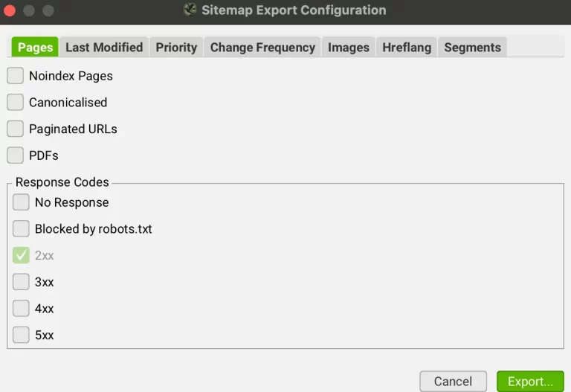The width and height of the screenshot is (571, 392).
Task: Click the checked 2xx response checkbox
Action: coord(22,256)
